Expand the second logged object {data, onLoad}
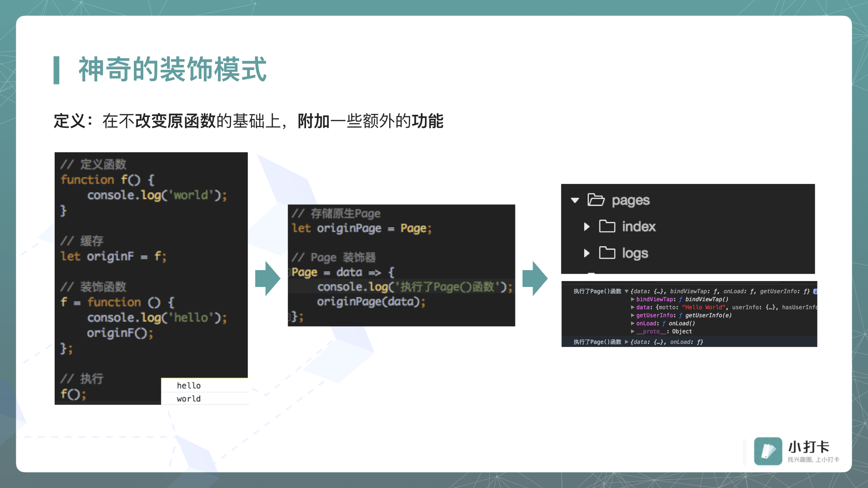 [x=627, y=342]
